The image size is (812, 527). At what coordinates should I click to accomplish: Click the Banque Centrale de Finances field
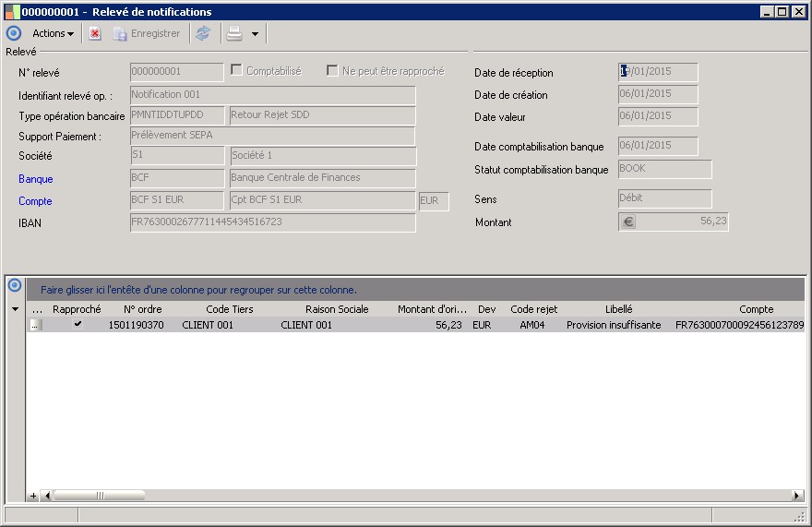tap(322, 178)
